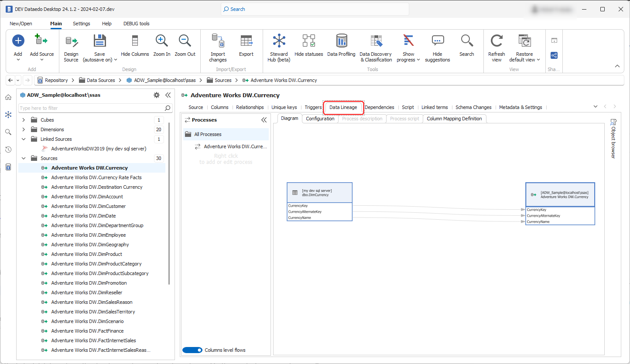The width and height of the screenshot is (630, 364).
Task: Open Restore default view dropdown
Action: tap(538, 60)
